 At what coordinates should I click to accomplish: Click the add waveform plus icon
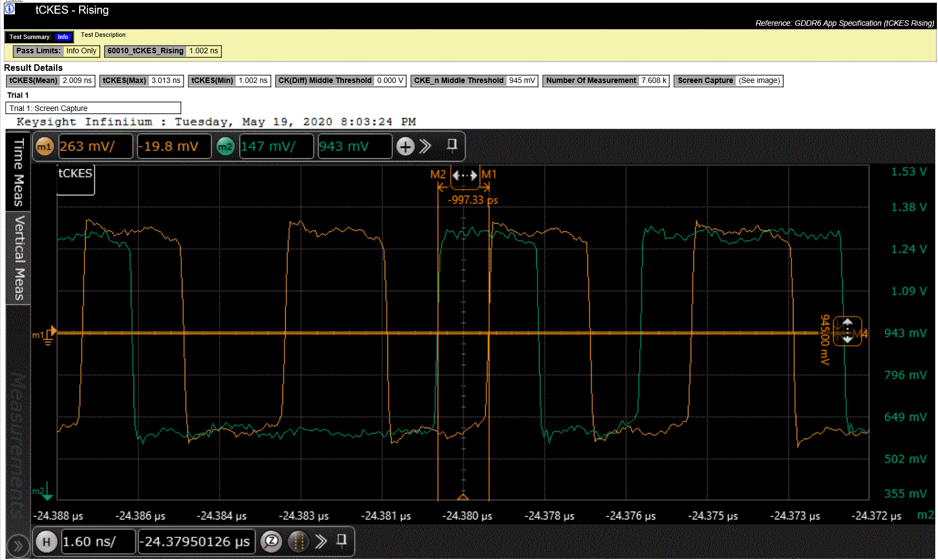click(x=405, y=146)
